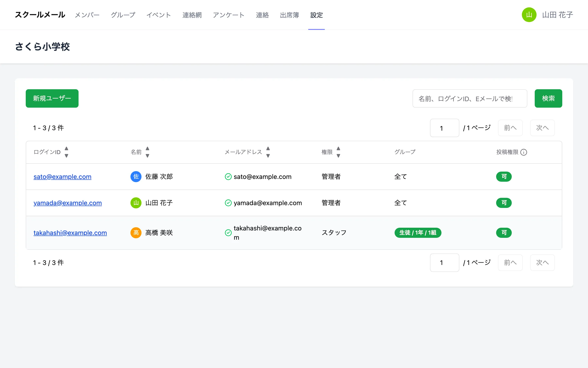Open the yamada@example.com login ID link
The image size is (588, 368).
(x=68, y=203)
